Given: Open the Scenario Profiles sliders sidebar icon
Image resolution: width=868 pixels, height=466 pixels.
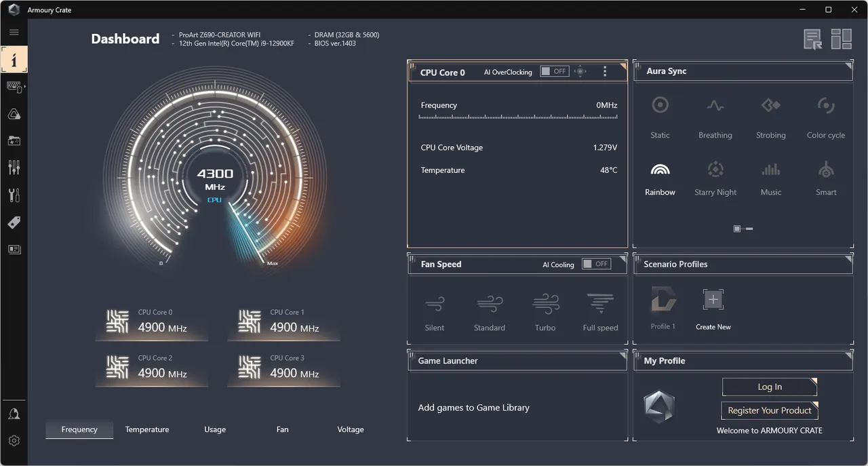Looking at the screenshot, I should pyautogui.click(x=14, y=168).
